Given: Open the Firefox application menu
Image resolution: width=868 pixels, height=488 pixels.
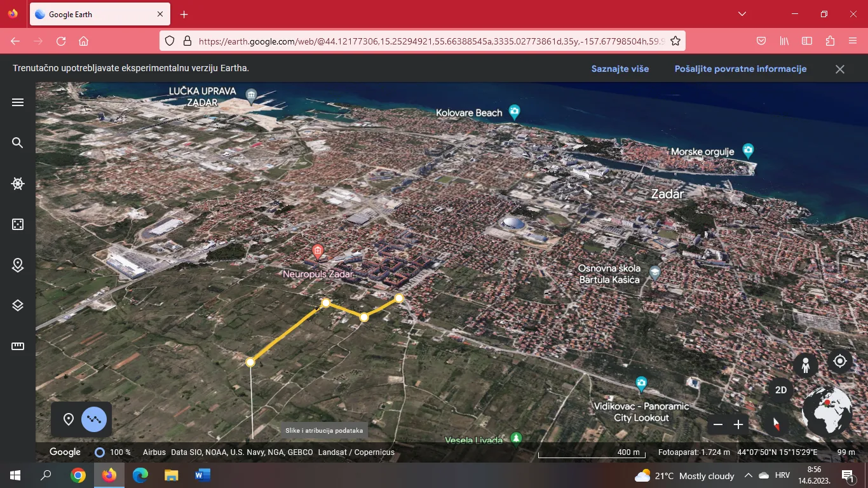Looking at the screenshot, I should coord(853,41).
